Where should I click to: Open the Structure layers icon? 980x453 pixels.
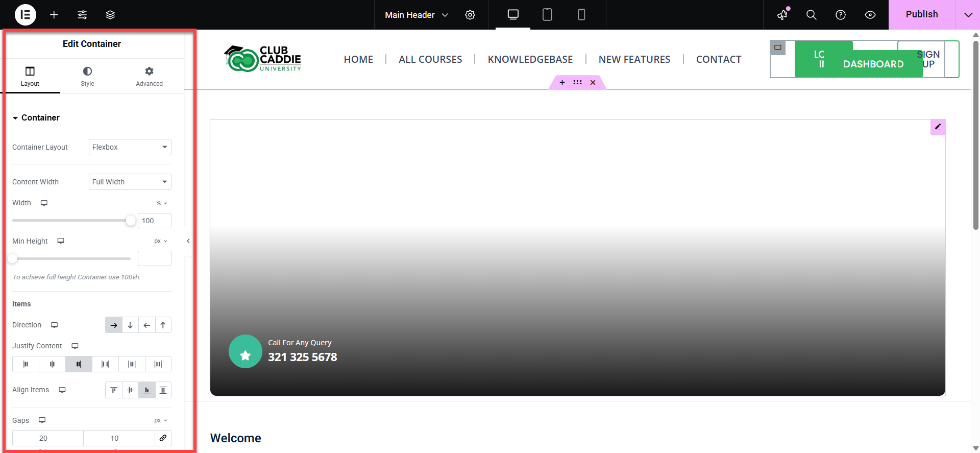tap(110, 15)
